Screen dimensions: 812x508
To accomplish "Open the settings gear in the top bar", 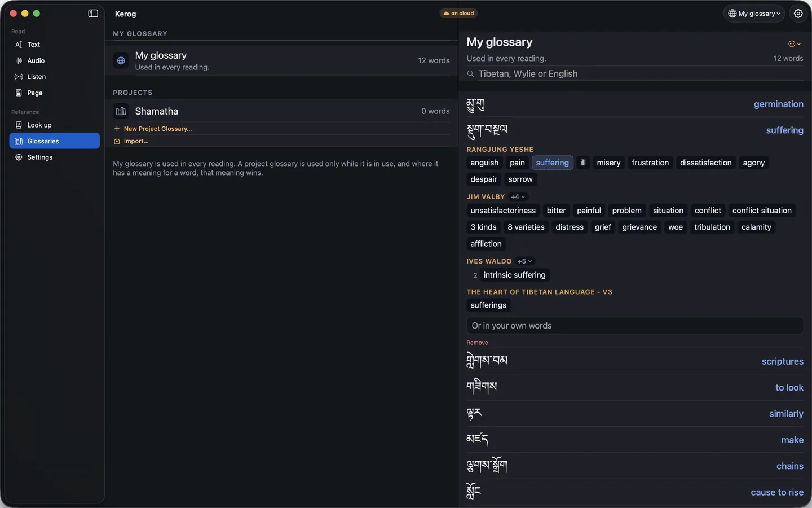I will coord(798,14).
